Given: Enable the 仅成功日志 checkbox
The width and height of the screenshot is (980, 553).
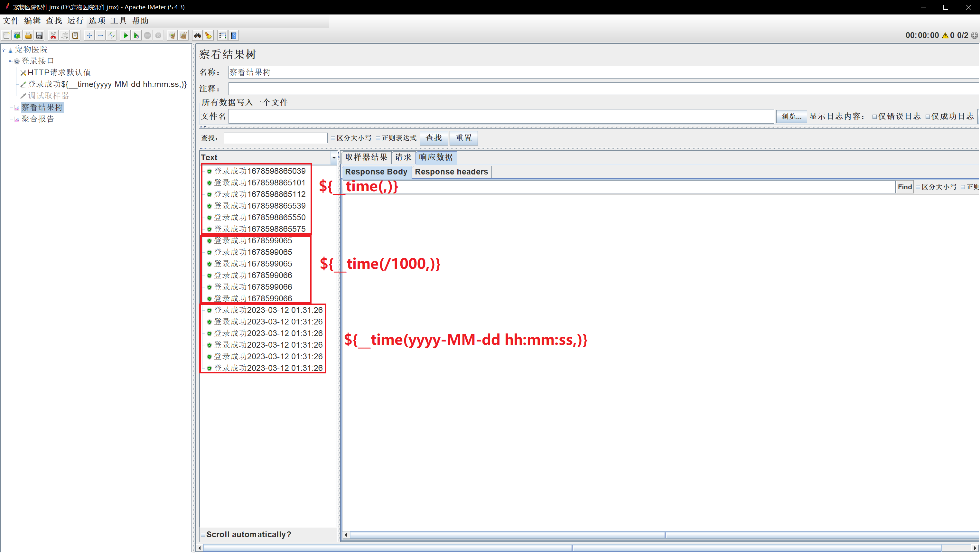Looking at the screenshot, I should click(928, 117).
